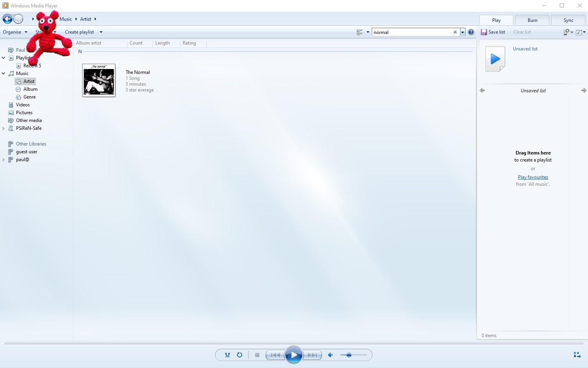The width and height of the screenshot is (588, 368).
Task: Select Album in the Music tree
Action: pyautogui.click(x=27, y=89)
